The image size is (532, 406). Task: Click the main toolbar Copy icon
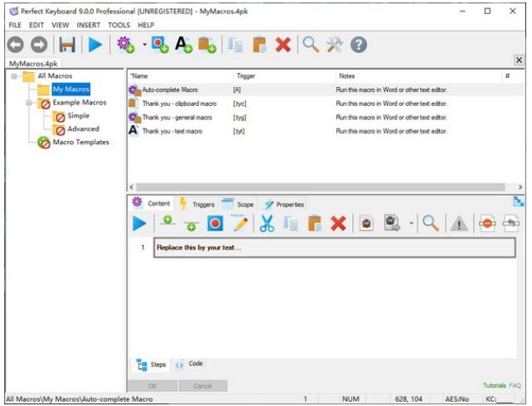235,45
